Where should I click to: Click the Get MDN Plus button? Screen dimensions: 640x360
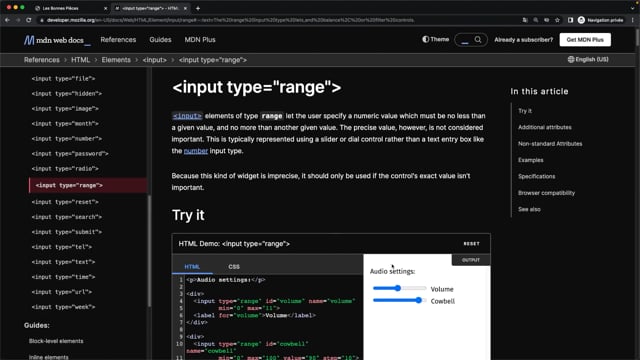pos(585,40)
